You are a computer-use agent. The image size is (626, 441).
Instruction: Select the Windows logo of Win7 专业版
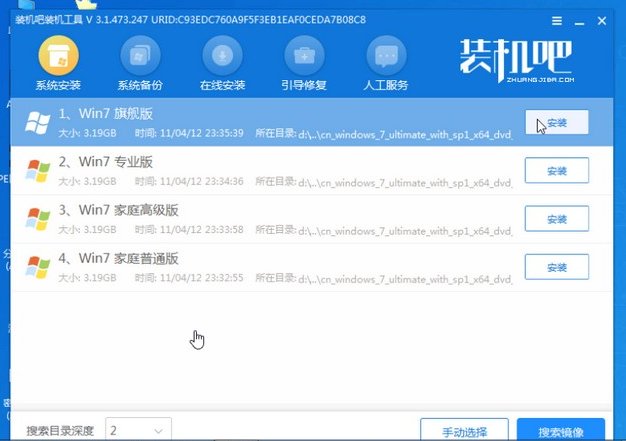click(38, 170)
